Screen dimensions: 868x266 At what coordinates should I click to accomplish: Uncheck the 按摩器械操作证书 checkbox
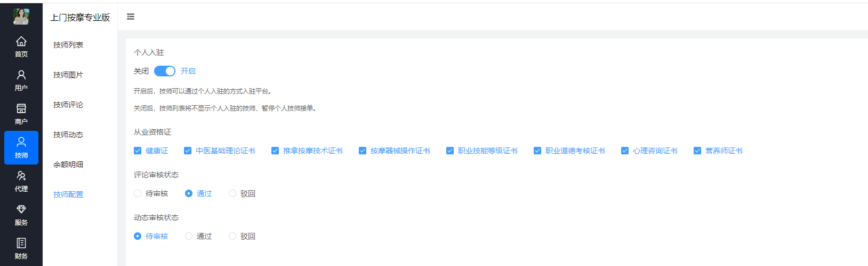click(363, 151)
